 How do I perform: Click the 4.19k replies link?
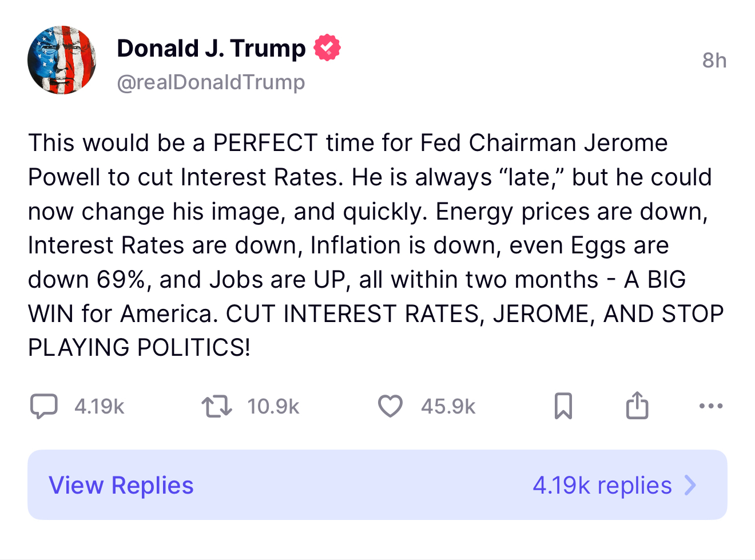(602, 485)
